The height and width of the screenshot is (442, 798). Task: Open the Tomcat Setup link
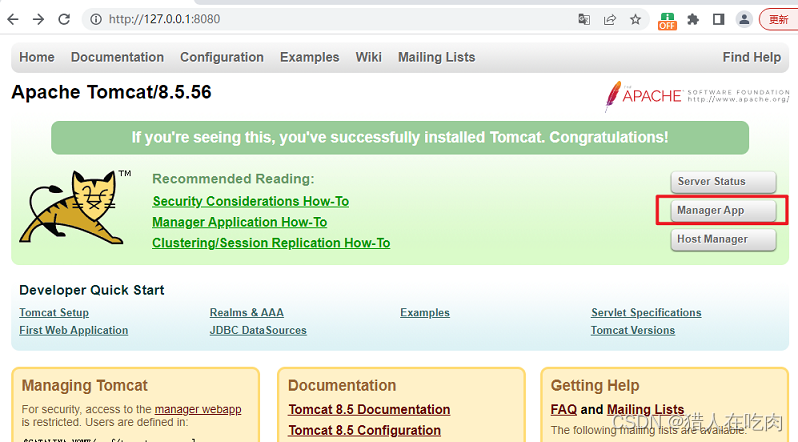click(x=54, y=313)
